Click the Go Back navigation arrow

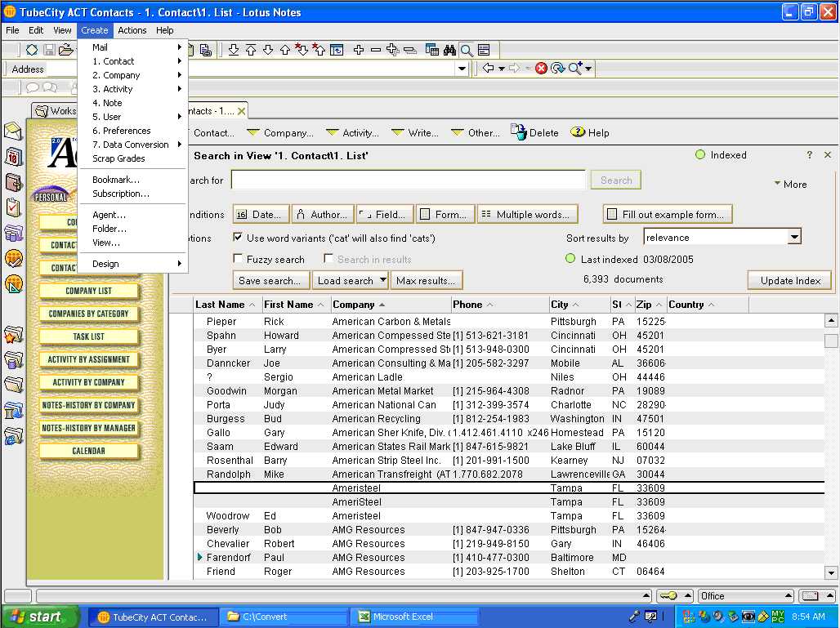488,68
